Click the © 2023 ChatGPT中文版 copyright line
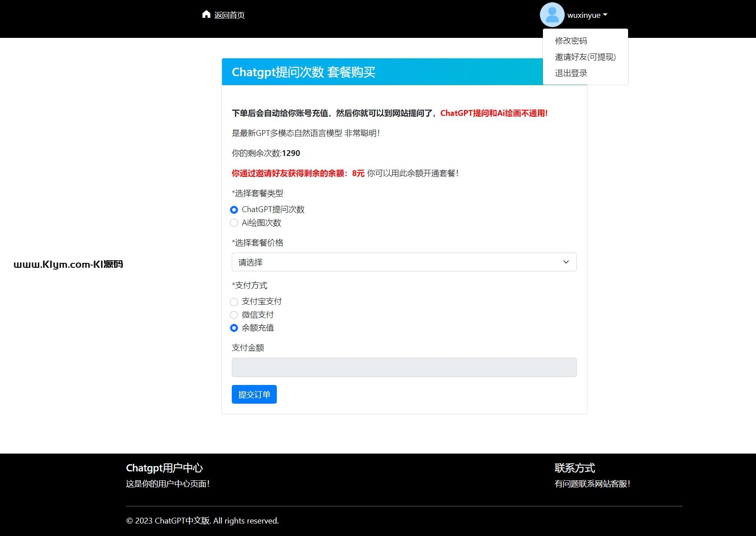756x536 pixels. (x=202, y=521)
